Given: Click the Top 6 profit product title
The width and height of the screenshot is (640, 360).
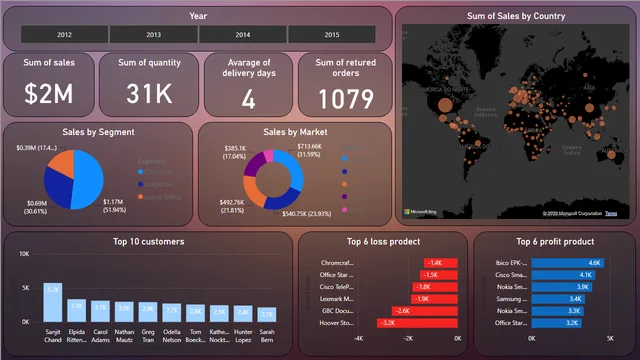Looking at the screenshot, I should (x=555, y=242).
